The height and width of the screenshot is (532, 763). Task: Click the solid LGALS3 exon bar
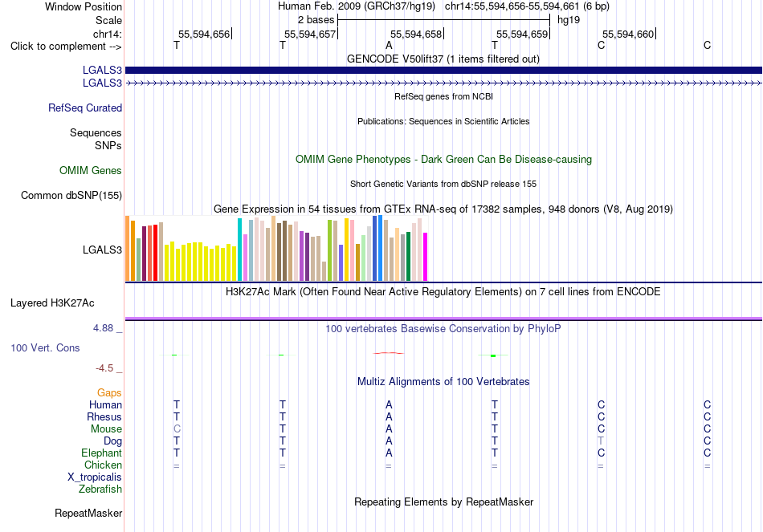pos(444,70)
